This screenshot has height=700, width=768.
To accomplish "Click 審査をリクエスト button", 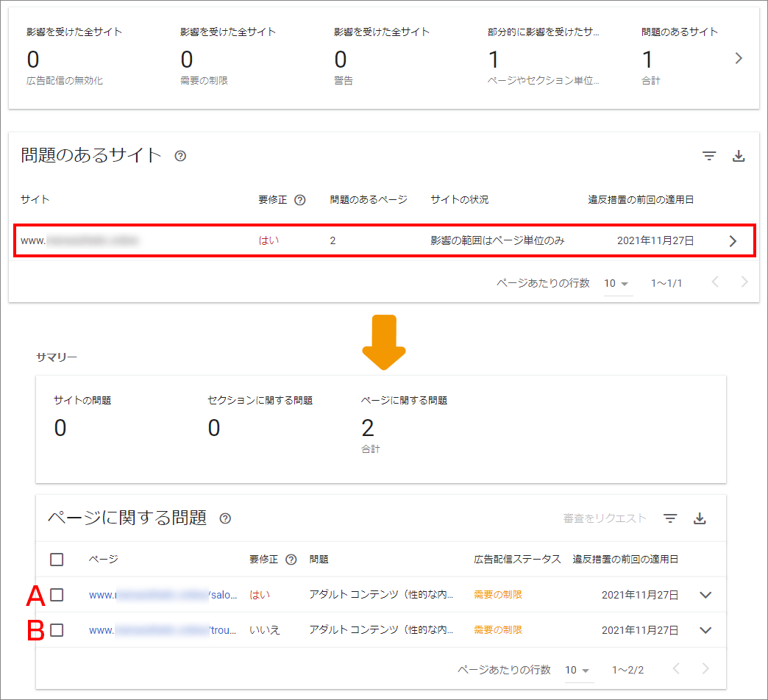I will (x=605, y=518).
